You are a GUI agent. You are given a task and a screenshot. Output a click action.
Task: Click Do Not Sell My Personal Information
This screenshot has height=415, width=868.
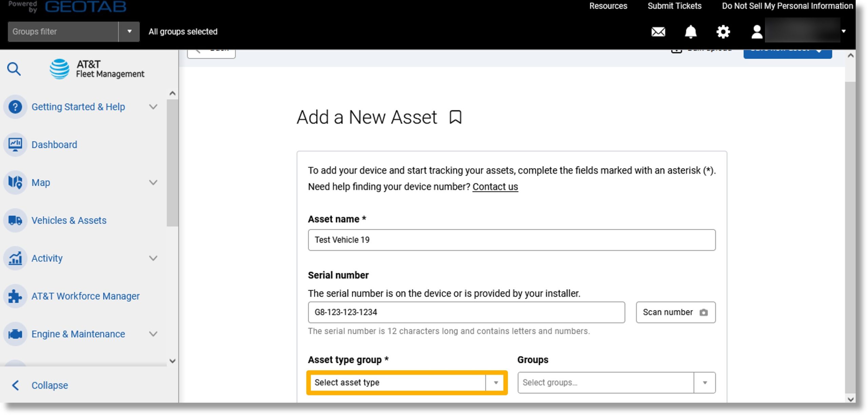coord(787,6)
